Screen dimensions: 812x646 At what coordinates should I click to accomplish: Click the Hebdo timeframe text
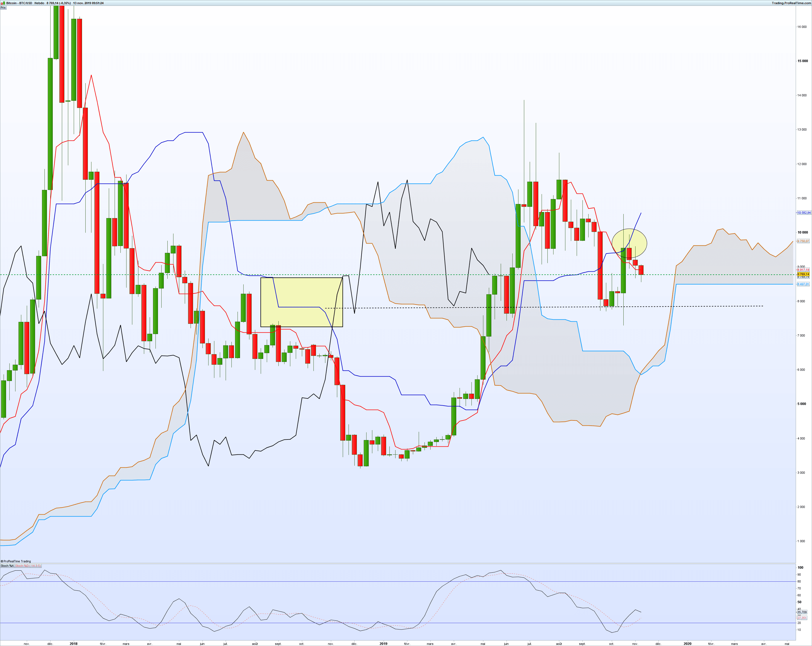[39, 3]
